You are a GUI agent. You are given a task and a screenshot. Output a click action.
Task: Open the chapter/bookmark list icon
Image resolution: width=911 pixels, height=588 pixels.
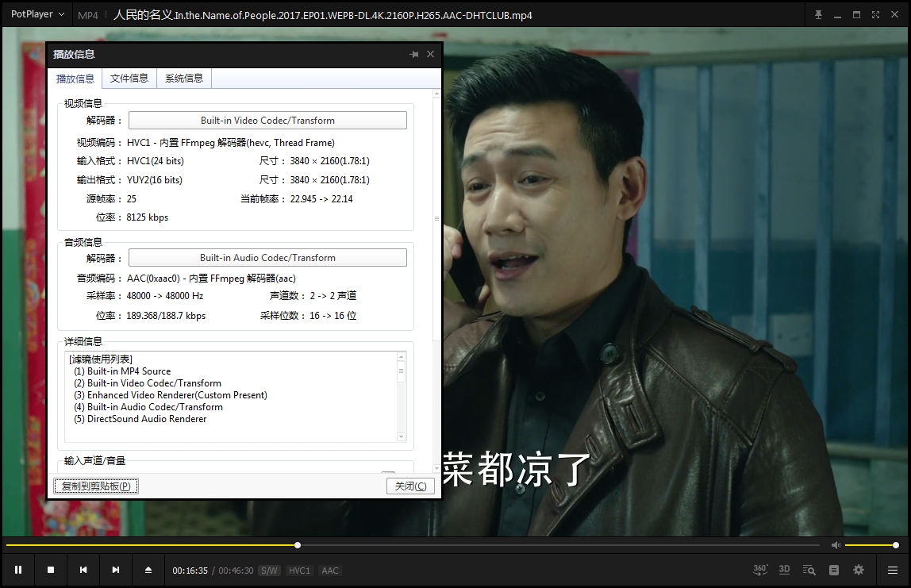pos(834,570)
